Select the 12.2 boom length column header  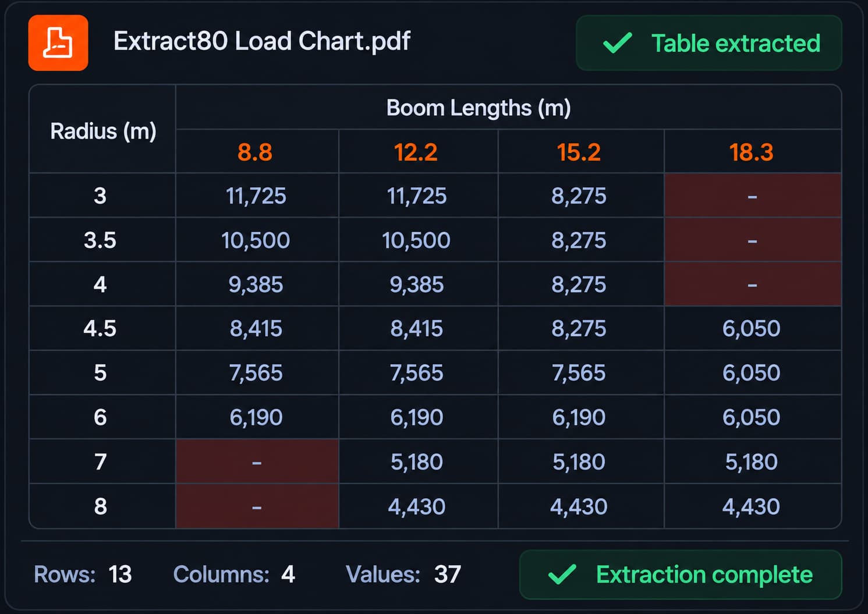click(x=416, y=152)
